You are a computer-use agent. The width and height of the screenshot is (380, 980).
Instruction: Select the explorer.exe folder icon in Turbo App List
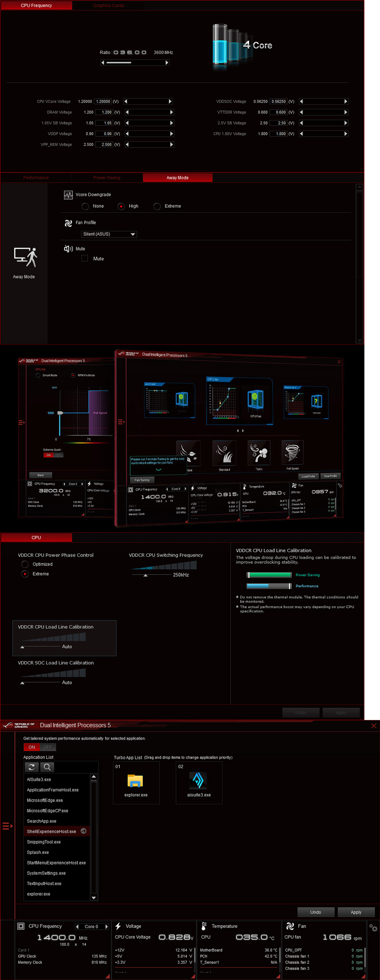click(135, 781)
